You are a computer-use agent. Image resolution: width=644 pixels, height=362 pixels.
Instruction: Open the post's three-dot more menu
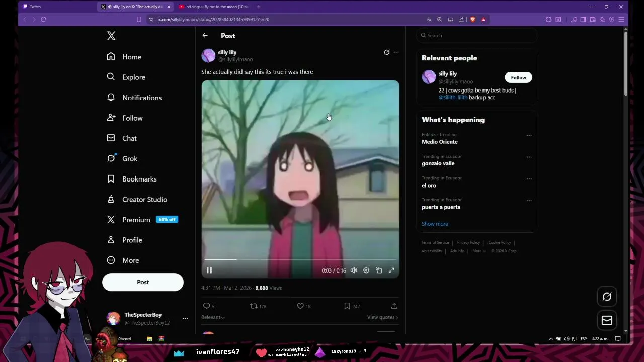click(x=396, y=52)
